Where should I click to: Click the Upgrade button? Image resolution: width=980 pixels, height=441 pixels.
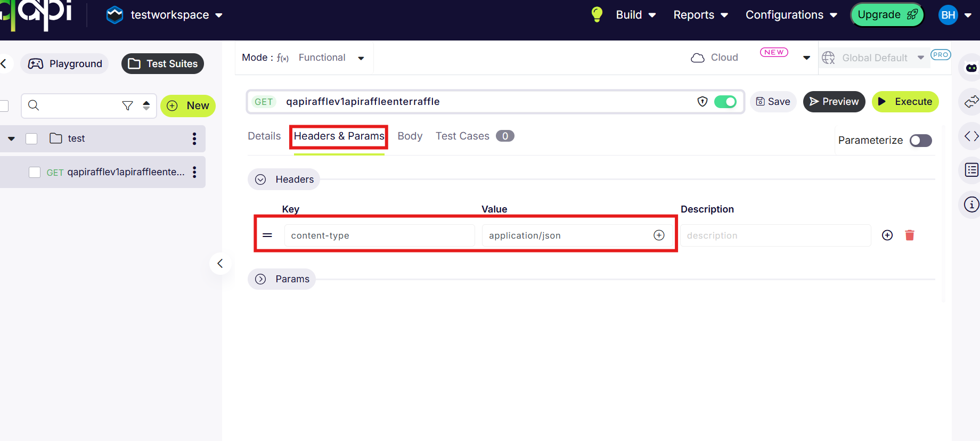(887, 15)
